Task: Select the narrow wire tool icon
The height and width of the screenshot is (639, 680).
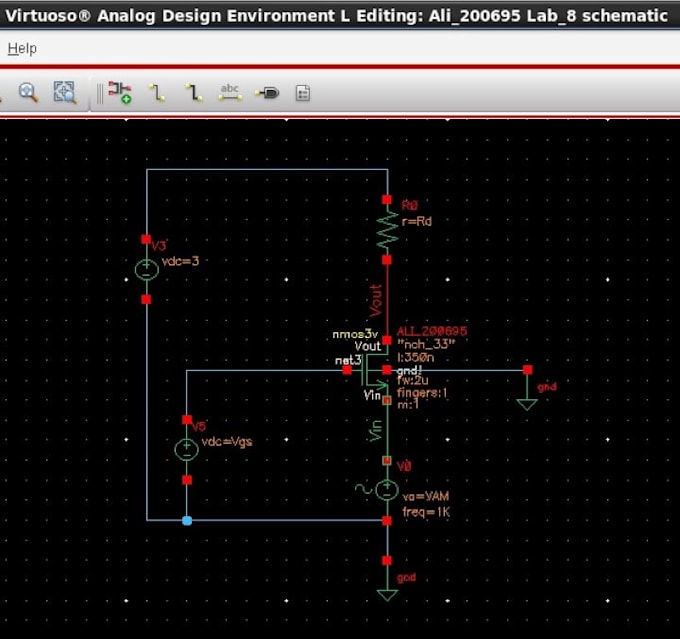Action: 157,93
